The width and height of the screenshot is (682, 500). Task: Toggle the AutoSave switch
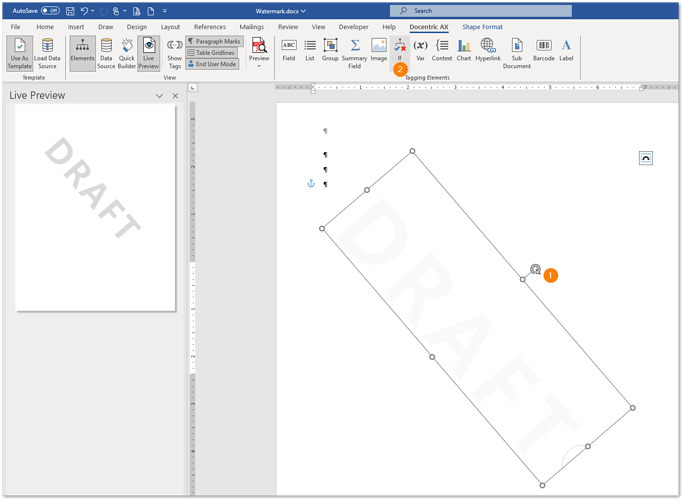coord(50,10)
